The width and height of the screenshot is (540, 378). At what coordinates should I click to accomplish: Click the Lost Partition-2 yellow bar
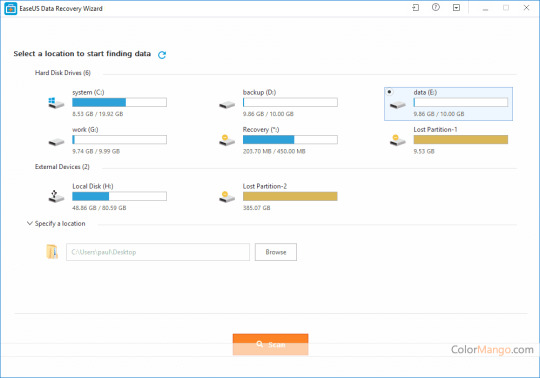pos(290,196)
